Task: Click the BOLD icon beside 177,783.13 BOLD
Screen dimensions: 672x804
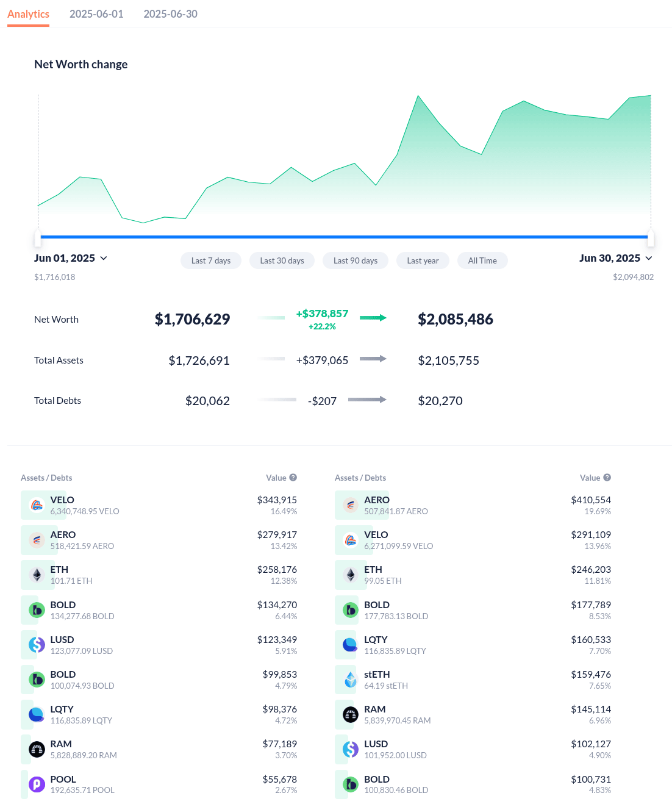Action: 351,610
